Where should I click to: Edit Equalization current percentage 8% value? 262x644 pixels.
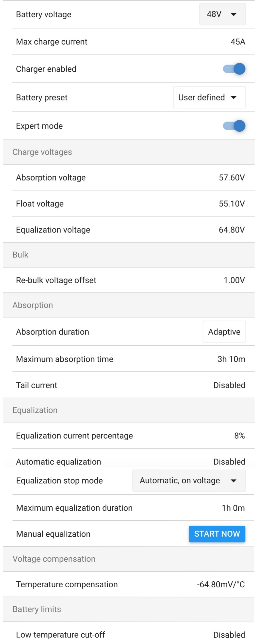point(239,436)
